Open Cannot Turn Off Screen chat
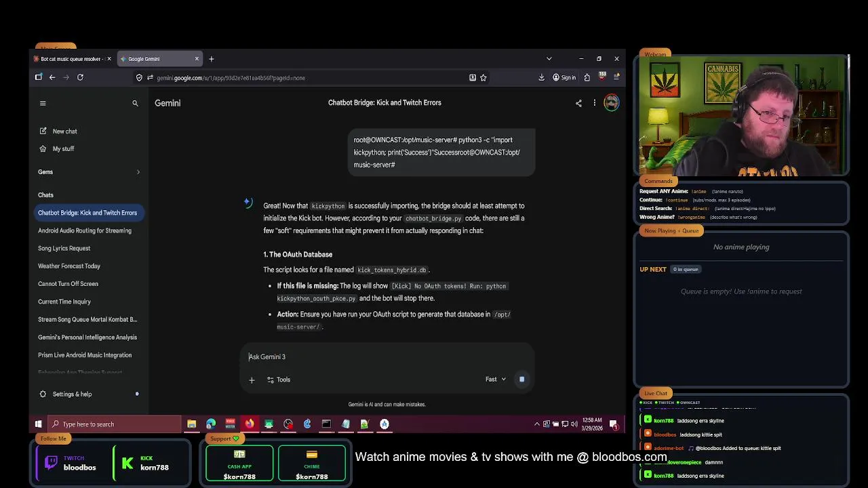The height and width of the screenshot is (488, 868). pos(68,284)
